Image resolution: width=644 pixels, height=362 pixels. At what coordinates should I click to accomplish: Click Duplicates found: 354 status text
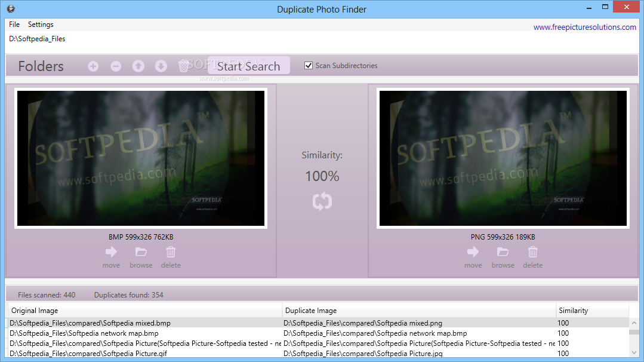tap(128, 295)
